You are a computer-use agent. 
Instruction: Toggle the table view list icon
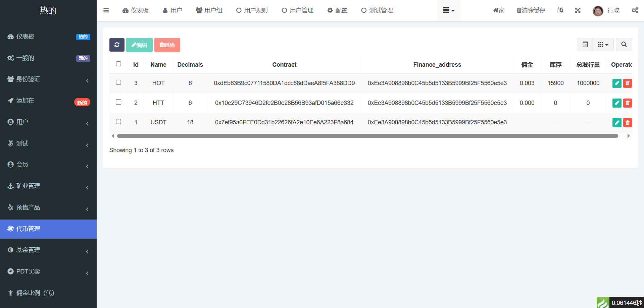coord(585,45)
